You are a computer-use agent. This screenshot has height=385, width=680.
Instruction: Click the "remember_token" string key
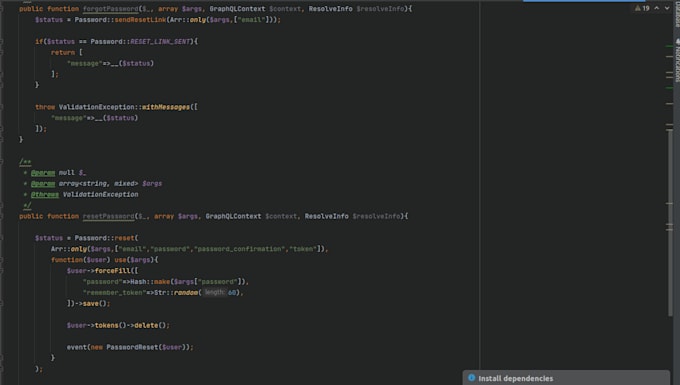[x=114, y=293]
